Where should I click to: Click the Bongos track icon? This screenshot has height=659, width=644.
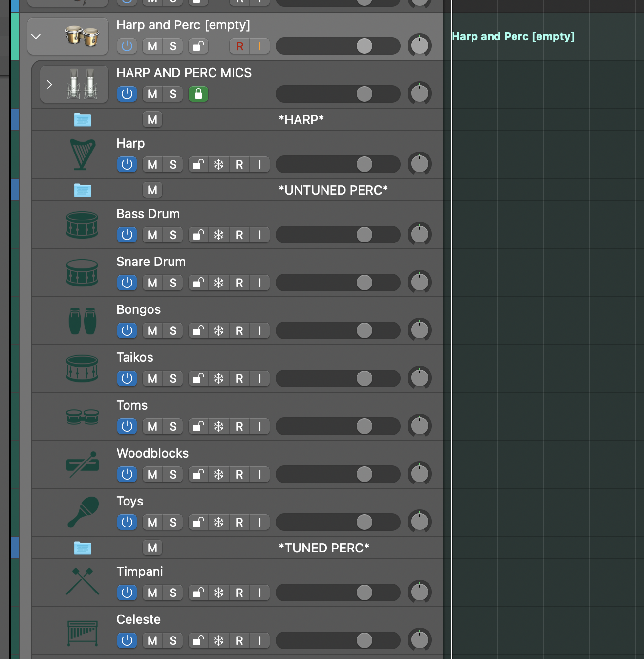82,321
